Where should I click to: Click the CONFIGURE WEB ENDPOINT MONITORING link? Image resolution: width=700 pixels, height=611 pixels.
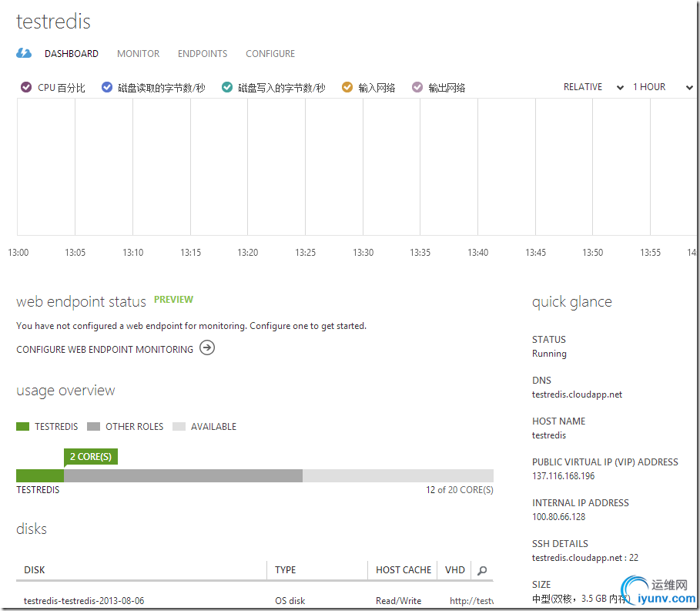pyautogui.click(x=105, y=349)
